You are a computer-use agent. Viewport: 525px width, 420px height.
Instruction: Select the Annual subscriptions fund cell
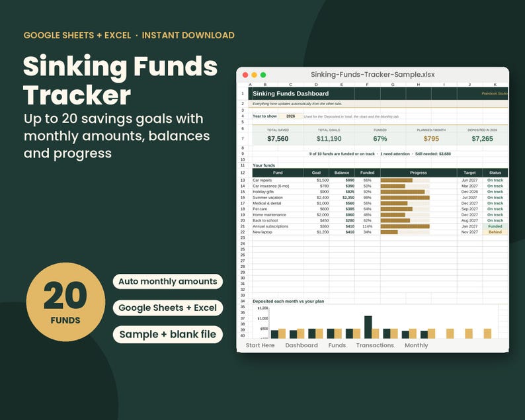point(278,226)
